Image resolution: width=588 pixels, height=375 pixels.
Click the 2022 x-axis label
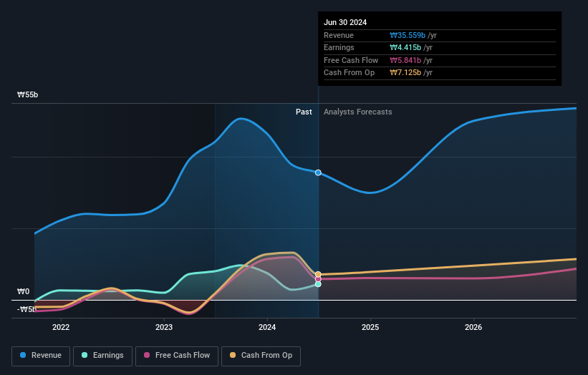click(x=61, y=327)
